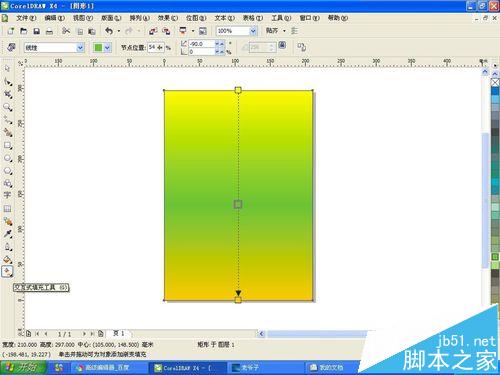Click the edge pad 0 stepper arrows
Screen dimensions: 500x375
(x=219, y=52)
